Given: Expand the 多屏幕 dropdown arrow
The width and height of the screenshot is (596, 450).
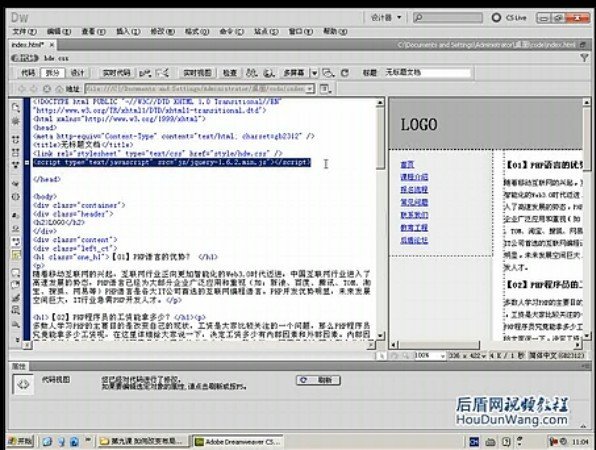Looking at the screenshot, I should point(314,73).
